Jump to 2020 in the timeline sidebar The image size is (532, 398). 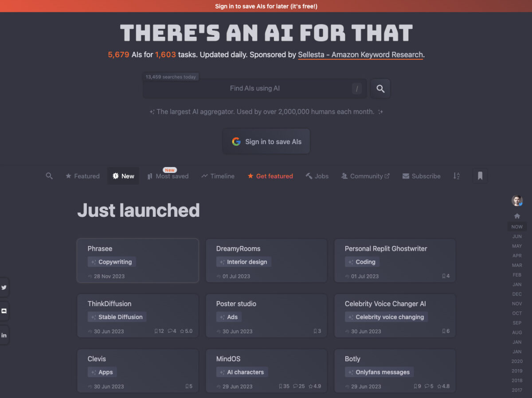pos(517,361)
